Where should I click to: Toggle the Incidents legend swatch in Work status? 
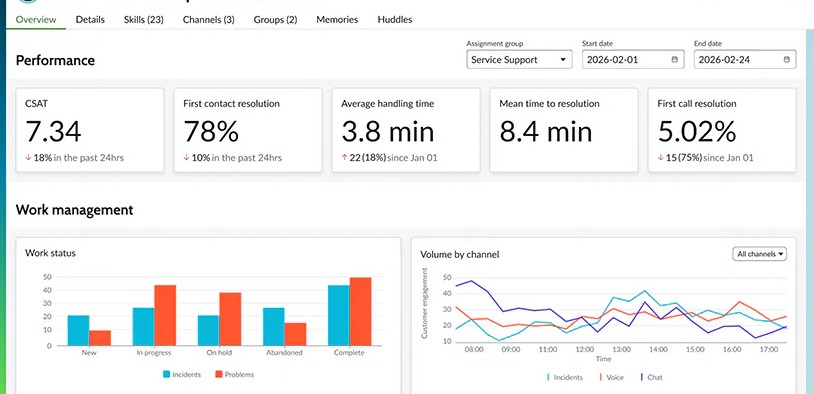[167, 374]
